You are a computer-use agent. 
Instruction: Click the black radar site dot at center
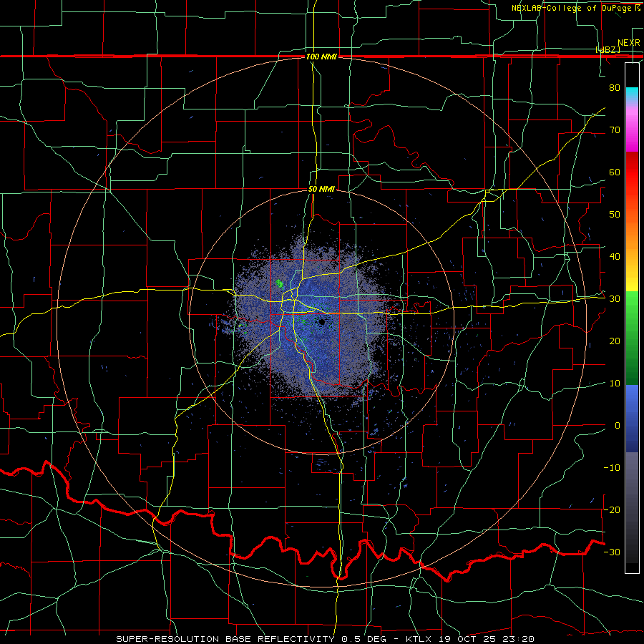click(x=322, y=322)
